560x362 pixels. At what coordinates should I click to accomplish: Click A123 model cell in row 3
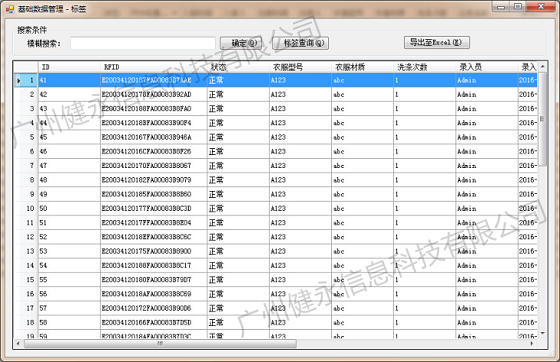coord(300,109)
